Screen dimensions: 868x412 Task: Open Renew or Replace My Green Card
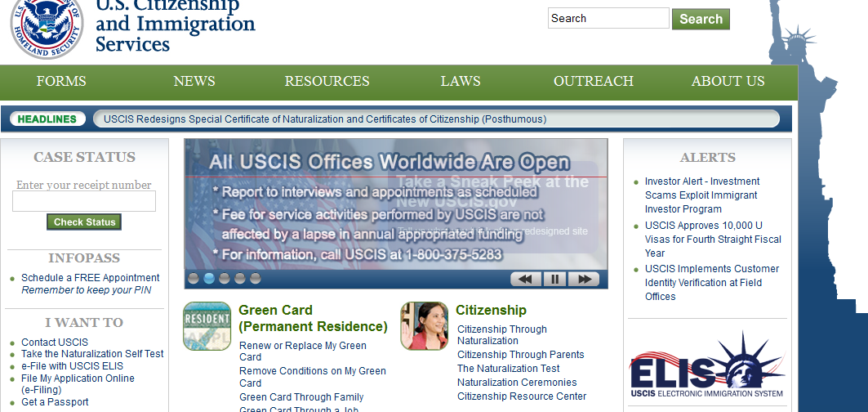[303, 351]
